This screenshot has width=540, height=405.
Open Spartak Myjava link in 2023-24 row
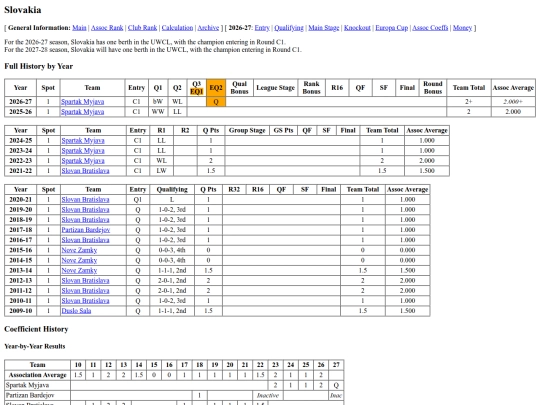tap(83, 150)
